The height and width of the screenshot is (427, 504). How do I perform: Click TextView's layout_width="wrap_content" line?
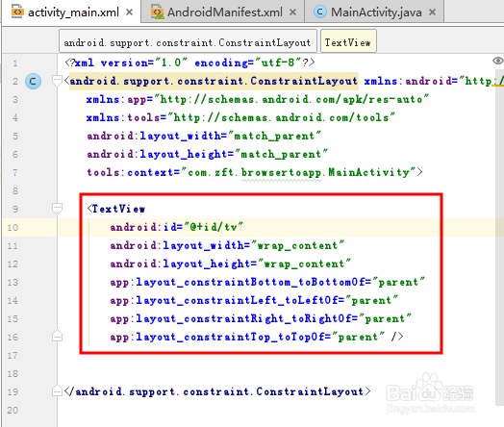(227, 245)
